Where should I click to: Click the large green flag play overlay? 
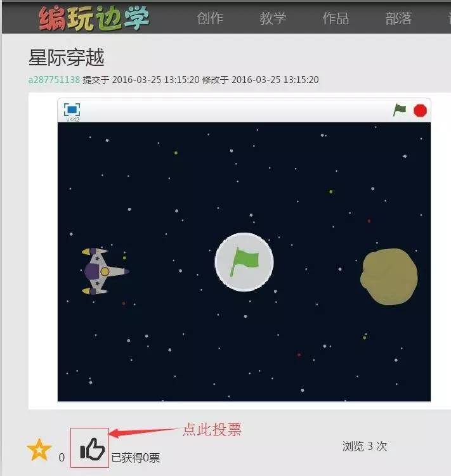[244, 262]
